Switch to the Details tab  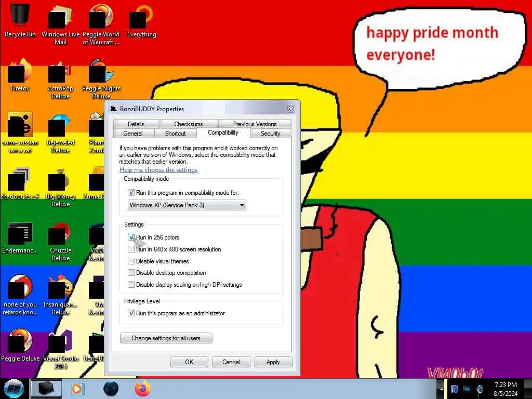point(136,124)
